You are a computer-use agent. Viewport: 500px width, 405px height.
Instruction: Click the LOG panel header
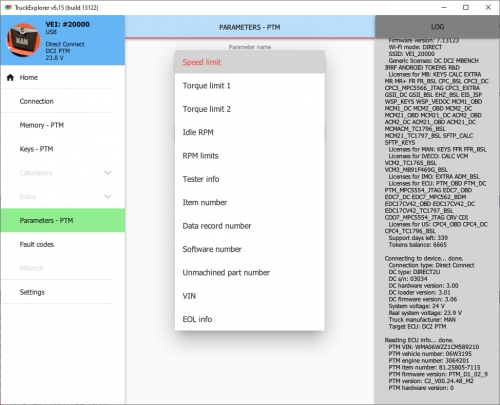point(437,27)
